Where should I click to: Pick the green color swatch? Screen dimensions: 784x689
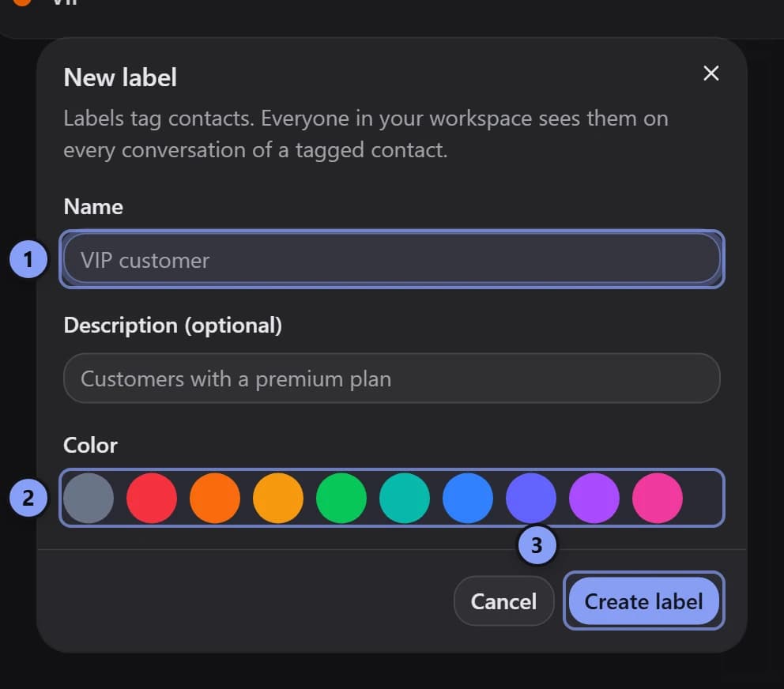point(341,498)
